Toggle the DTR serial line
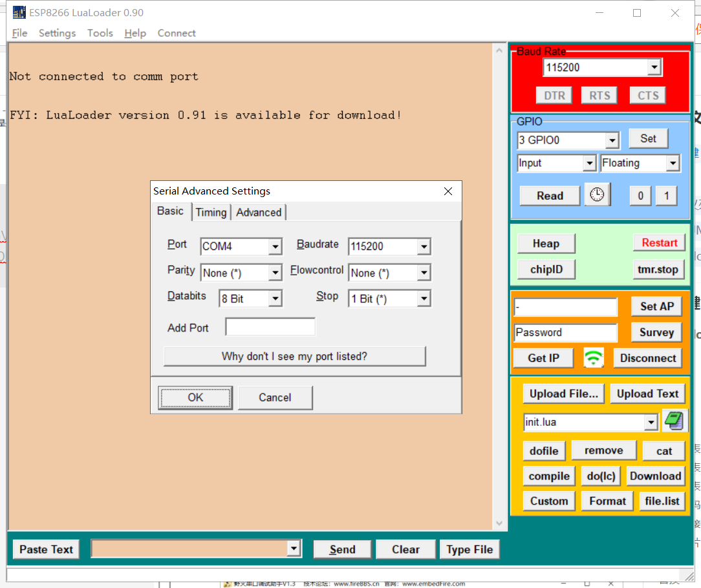Viewport: 701px width, 588px height. click(554, 94)
